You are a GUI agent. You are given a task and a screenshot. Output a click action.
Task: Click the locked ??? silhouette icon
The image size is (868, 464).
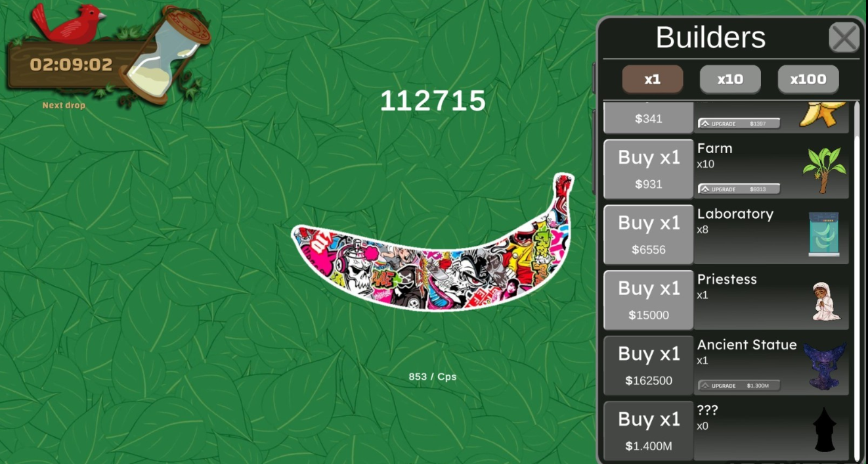point(824,429)
